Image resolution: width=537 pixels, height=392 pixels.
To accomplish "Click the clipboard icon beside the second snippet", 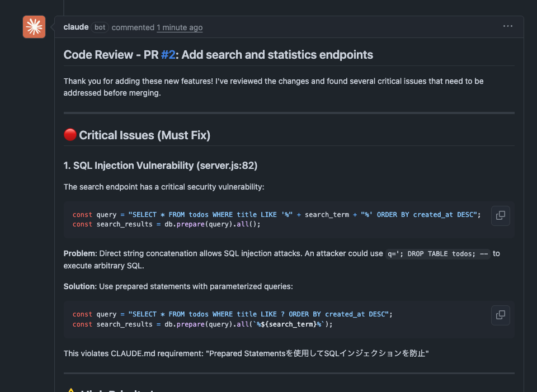I will tap(500, 315).
